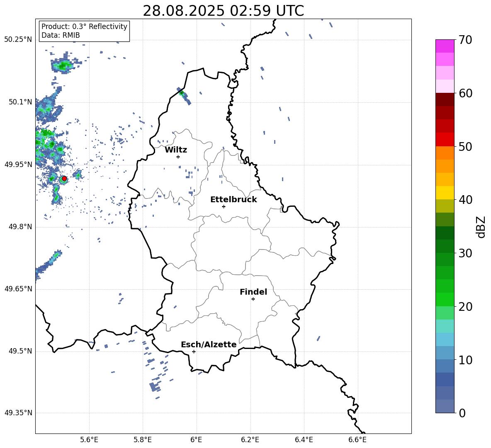Viewport: 491px width, 448px height.
Task: Click the 49.35°N latitude label
Action: (x=18, y=413)
